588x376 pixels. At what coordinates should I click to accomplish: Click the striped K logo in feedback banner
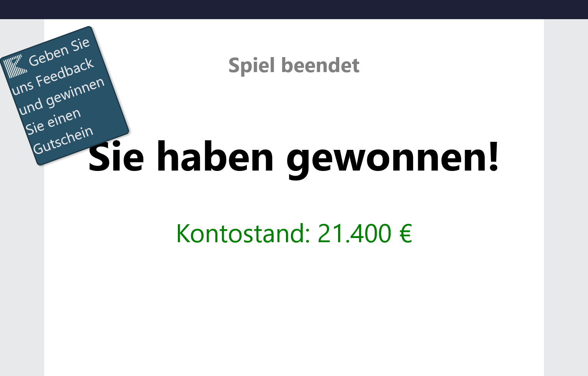coord(15,67)
